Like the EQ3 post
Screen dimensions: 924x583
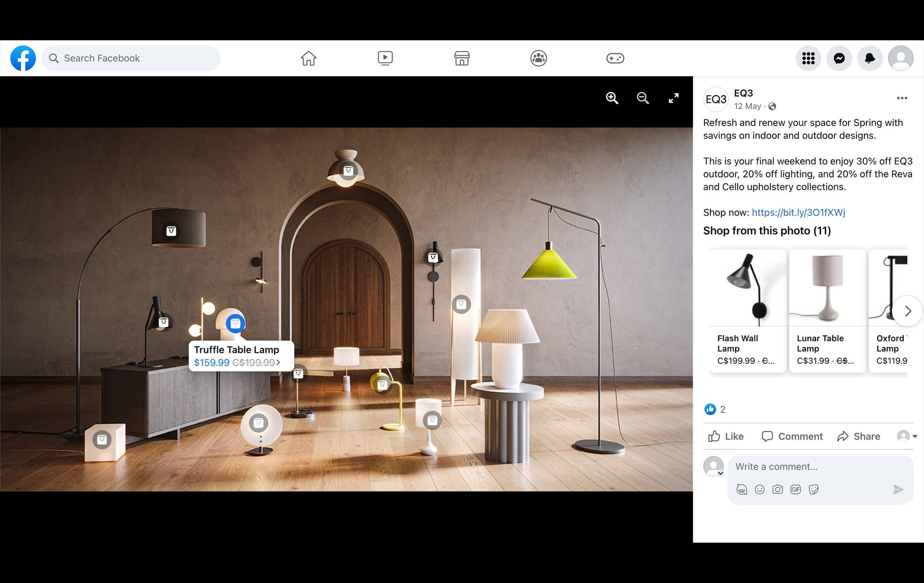point(725,436)
